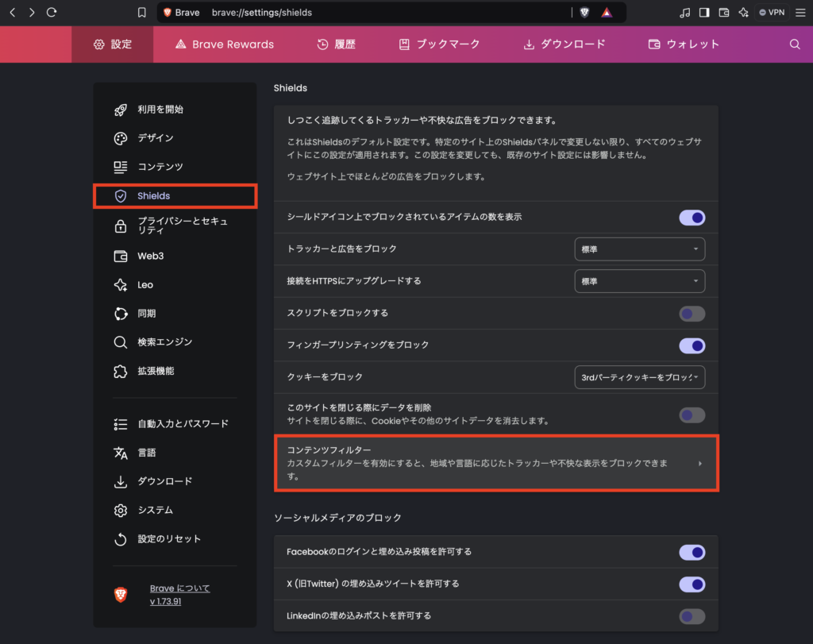Screen dimensions: 813x644
Task: Click the download icon beside sidebar ダウンロード
Action: [121, 482]
